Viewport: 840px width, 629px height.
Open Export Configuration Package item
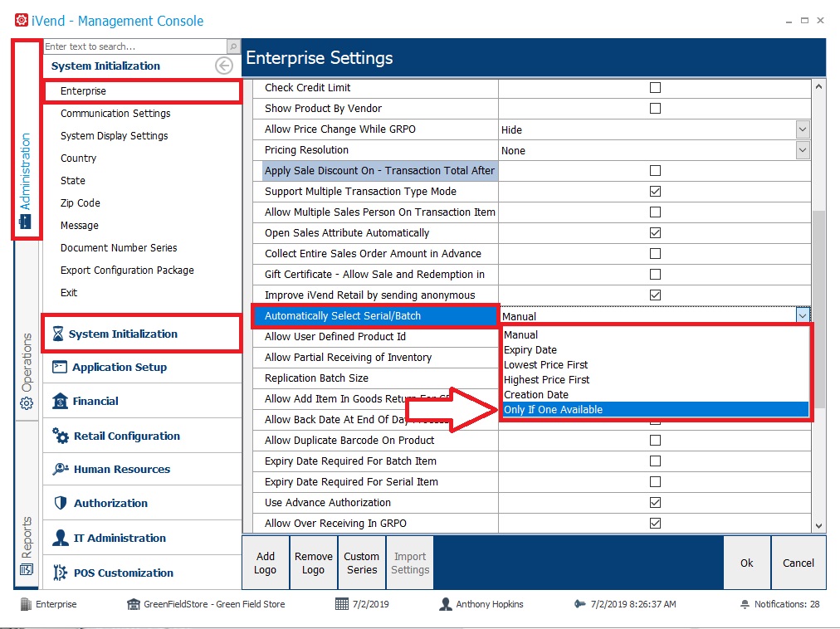coord(127,271)
